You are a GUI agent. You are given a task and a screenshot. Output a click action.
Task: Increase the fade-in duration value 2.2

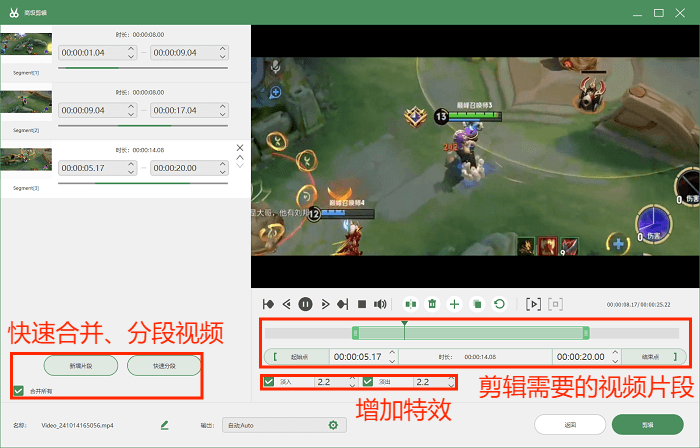coord(352,379)
